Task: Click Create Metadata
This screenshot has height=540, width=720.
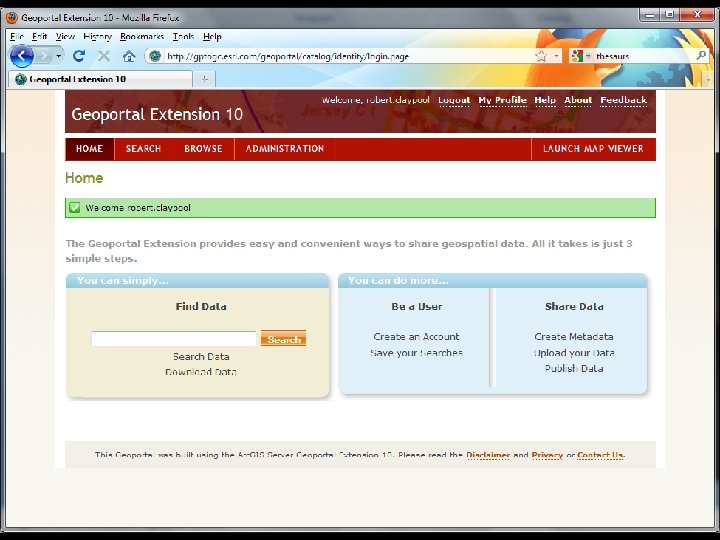Action: [574, 337]
